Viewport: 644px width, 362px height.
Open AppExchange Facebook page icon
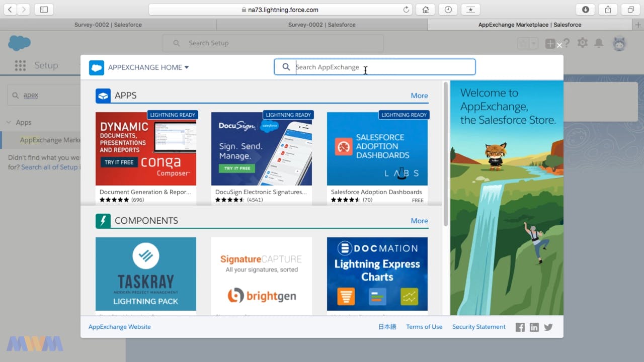pyautogui.click(x=520, y=327)
